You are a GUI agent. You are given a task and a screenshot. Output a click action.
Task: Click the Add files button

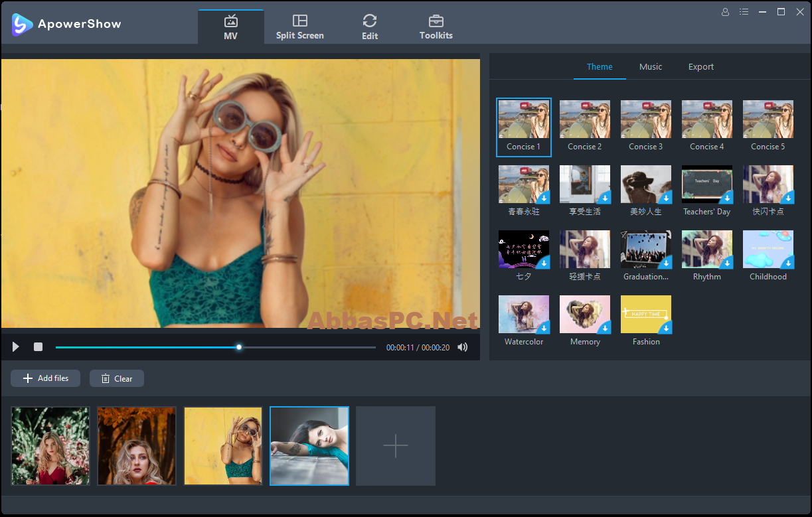click(x=45, y=378)
